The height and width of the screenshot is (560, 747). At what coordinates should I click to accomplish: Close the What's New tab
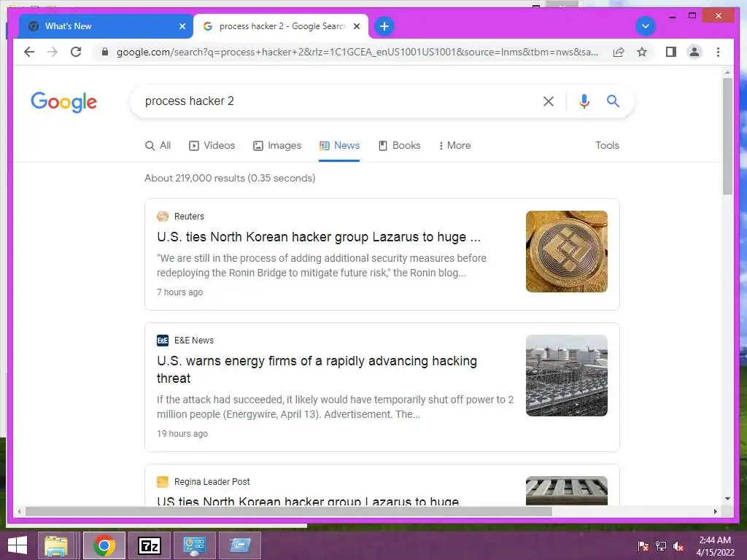182,26
